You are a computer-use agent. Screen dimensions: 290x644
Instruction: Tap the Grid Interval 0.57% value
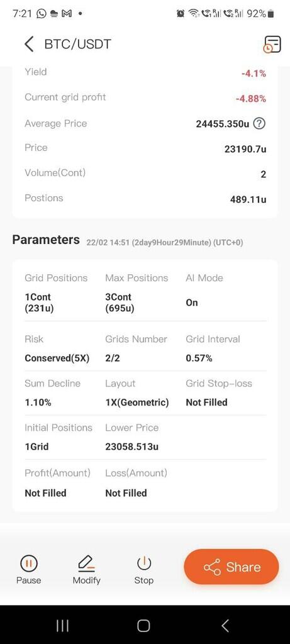click(199, 358)
